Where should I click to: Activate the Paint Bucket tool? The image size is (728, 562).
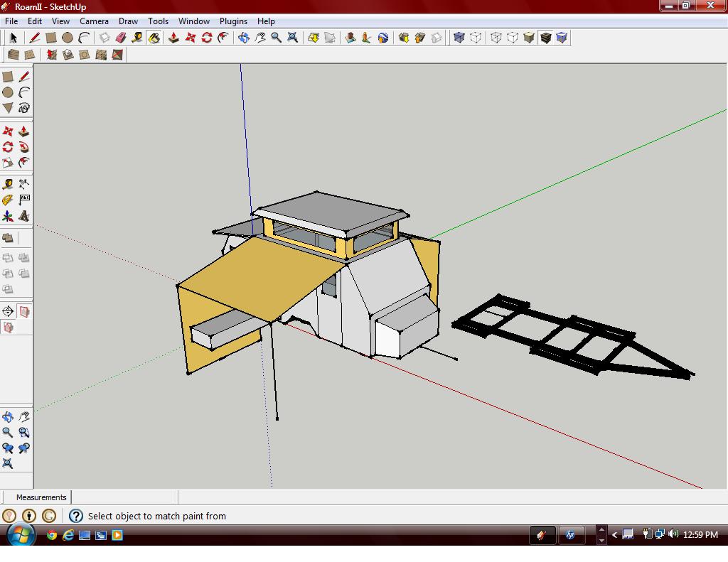tap(154, 38)
